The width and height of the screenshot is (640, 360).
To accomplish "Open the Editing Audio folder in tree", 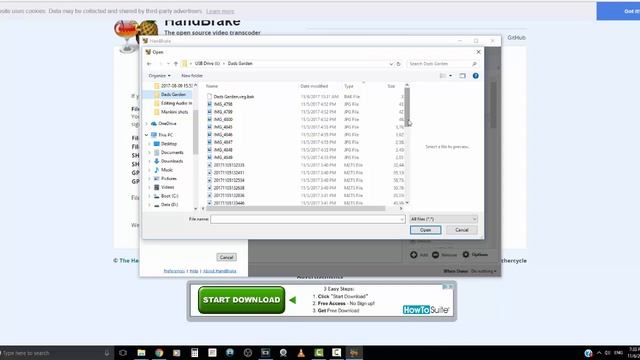I will [x=176, y=103].
